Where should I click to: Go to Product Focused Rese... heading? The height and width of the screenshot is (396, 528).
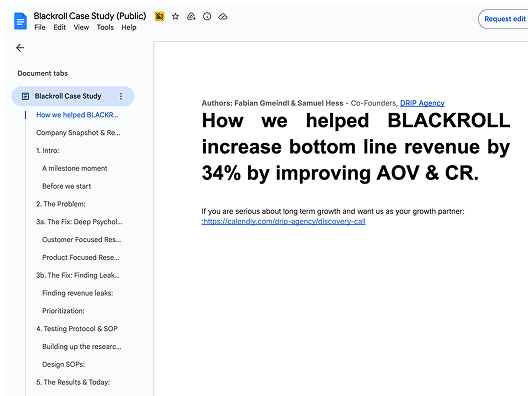point(80,258)
